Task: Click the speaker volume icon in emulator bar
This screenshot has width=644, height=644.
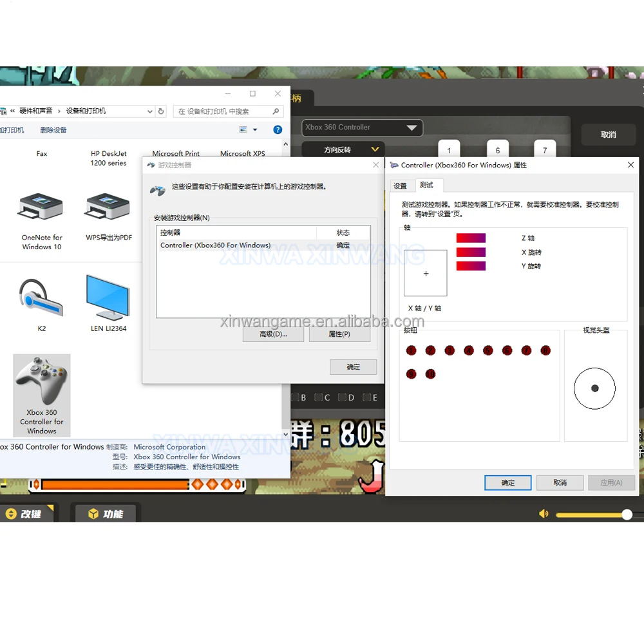Action: point(544,514)
